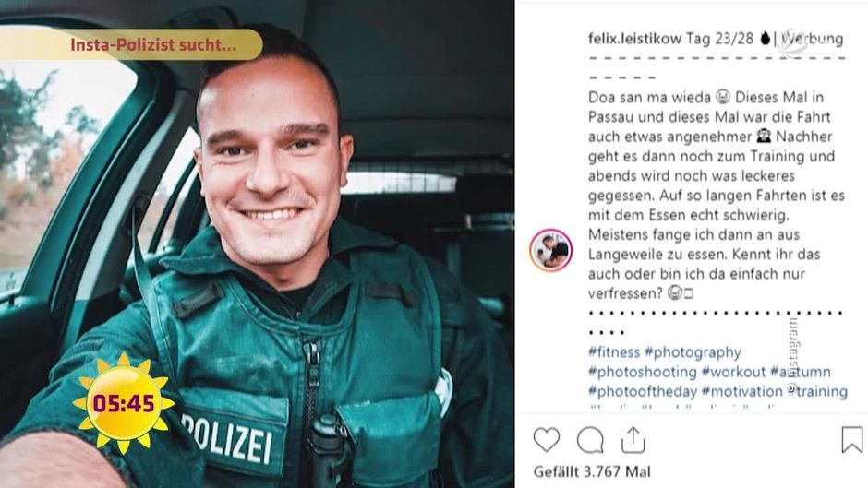Click the sun clock showing 05:45
The width and height of the screenshot is (868, 488).
click(124, 403)
